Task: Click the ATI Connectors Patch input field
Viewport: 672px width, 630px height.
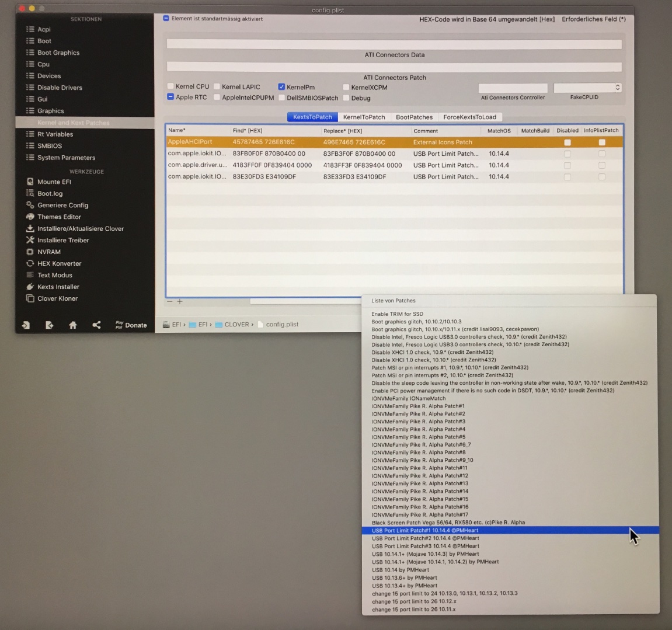Action: coord(394,67)
